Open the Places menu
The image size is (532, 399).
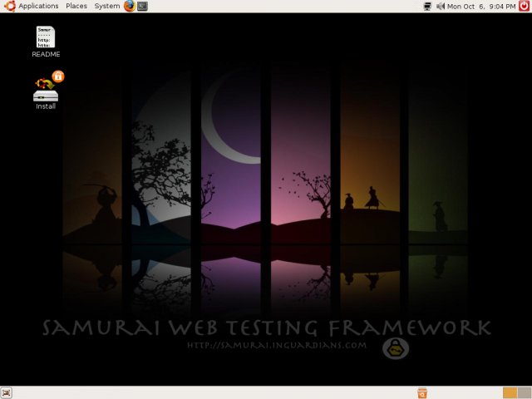(76, 6)
